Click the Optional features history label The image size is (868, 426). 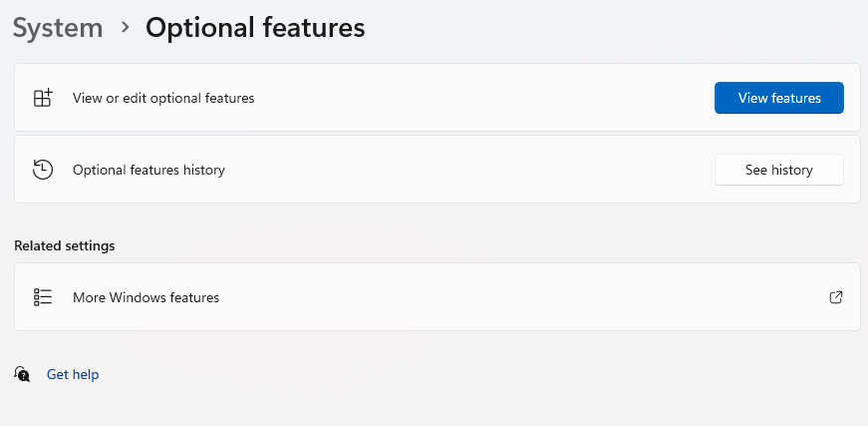tap(148, 170)
